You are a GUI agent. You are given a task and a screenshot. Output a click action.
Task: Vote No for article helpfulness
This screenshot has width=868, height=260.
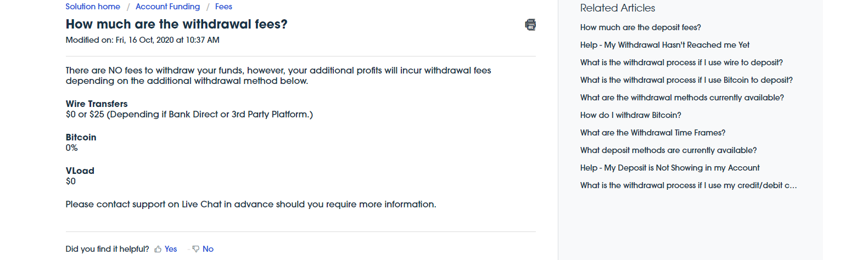(208, 249)
